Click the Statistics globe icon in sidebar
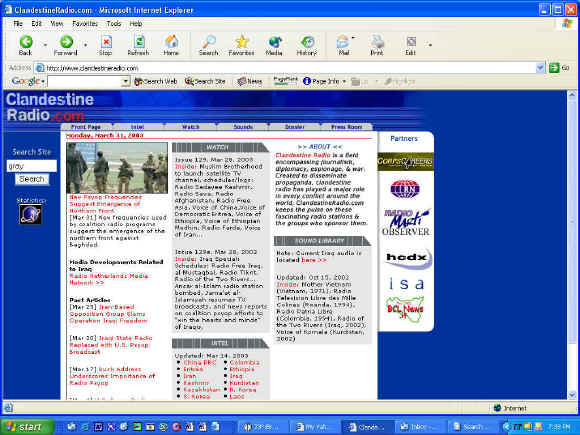The width and height of the screenshot is (580, 435). (x=30, y=214)
